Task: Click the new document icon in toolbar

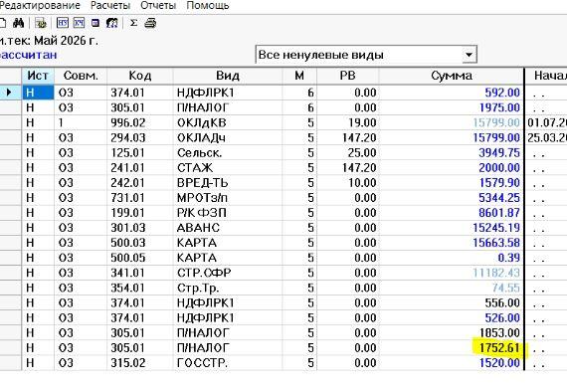Action: (x=3, y=23)
